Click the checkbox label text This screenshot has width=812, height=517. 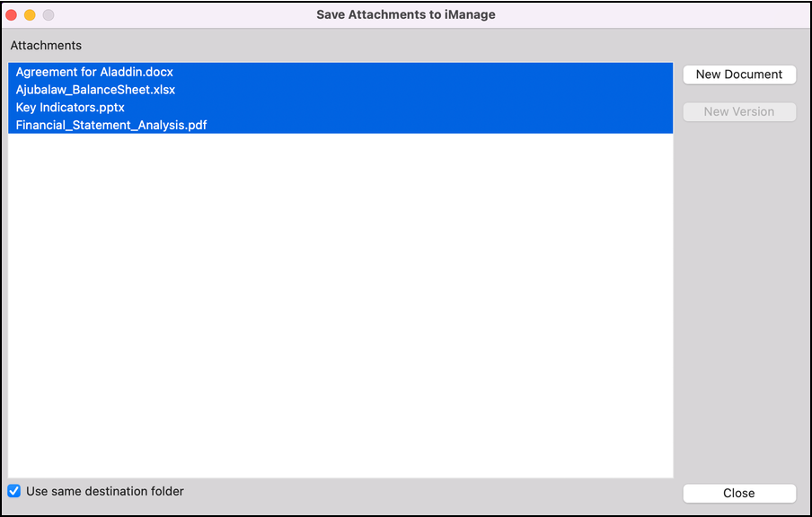pyautogui.click(x=105, y=491)
